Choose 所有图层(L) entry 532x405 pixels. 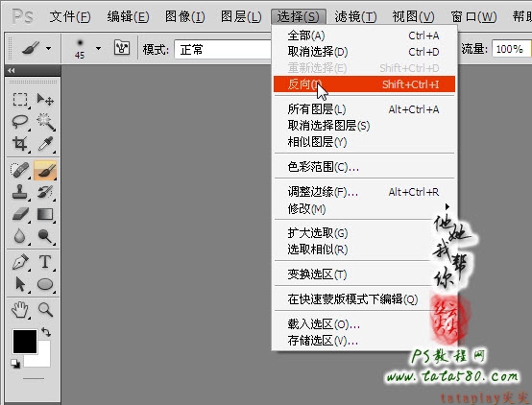point(364,109)
